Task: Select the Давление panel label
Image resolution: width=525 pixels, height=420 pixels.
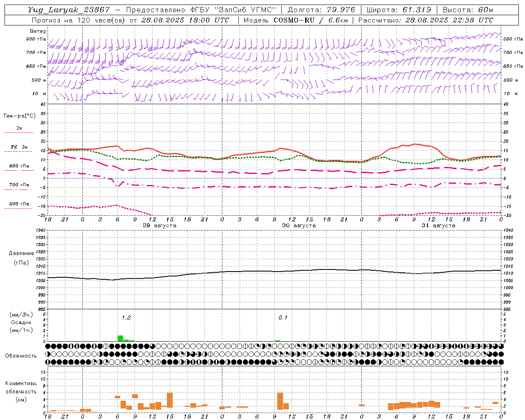Action: coord(21,253)
